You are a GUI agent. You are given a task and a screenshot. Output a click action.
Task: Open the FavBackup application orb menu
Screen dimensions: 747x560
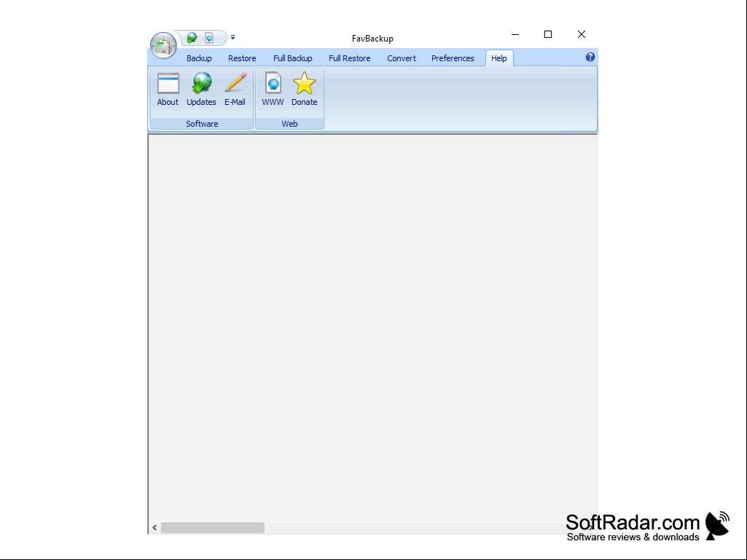click(163, 46)
